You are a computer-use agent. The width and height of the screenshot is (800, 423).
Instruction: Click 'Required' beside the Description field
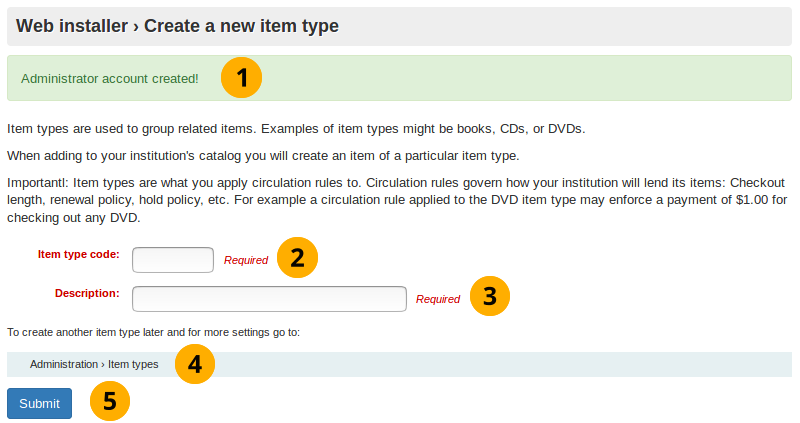click(x=438, y=299)
